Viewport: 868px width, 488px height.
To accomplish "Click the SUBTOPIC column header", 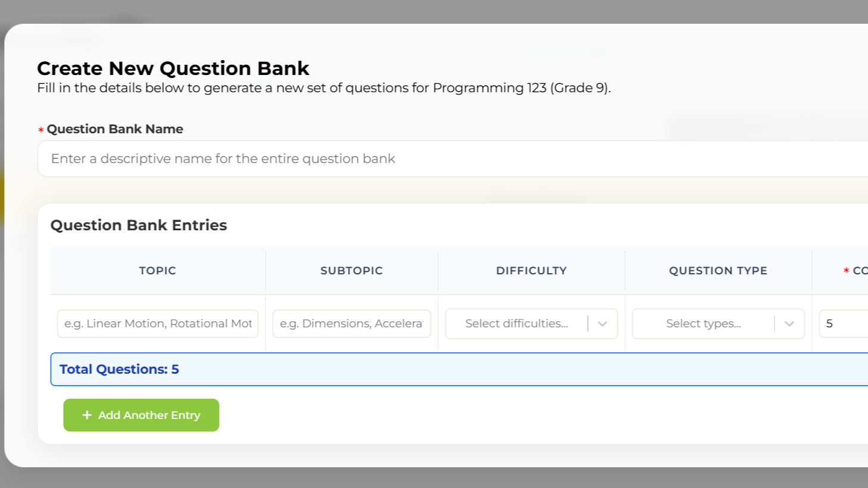I will pyautogui.click(x=351, y=270).
